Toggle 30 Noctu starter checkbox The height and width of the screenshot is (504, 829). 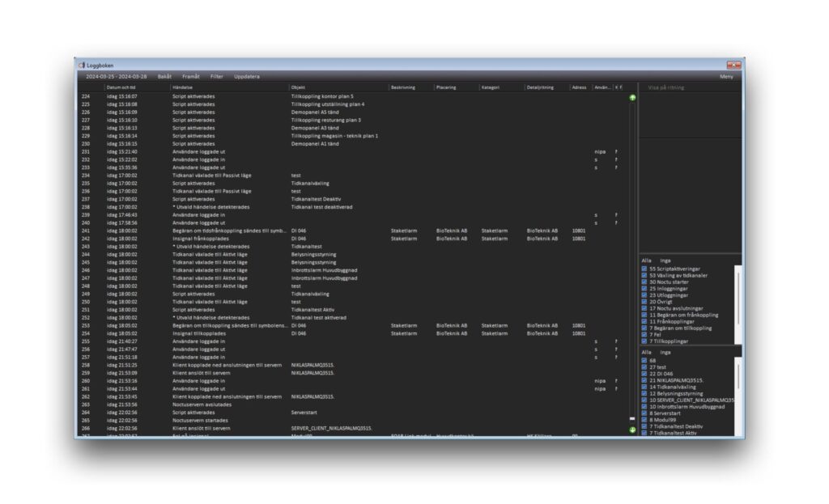click(644, 282)
